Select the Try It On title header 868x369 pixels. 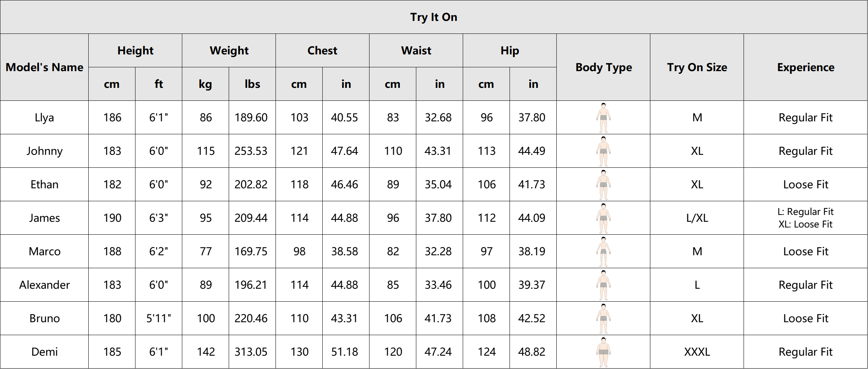(x=434, y=17)
